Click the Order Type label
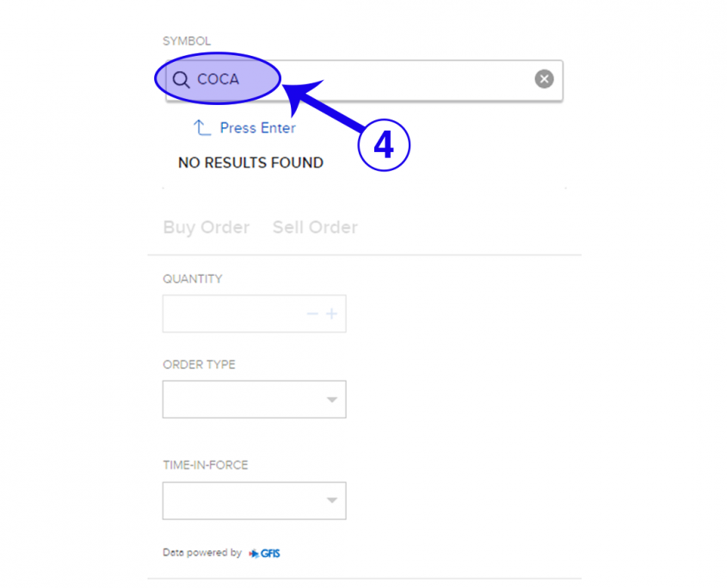727x588 pixels. tap(199, 364)
